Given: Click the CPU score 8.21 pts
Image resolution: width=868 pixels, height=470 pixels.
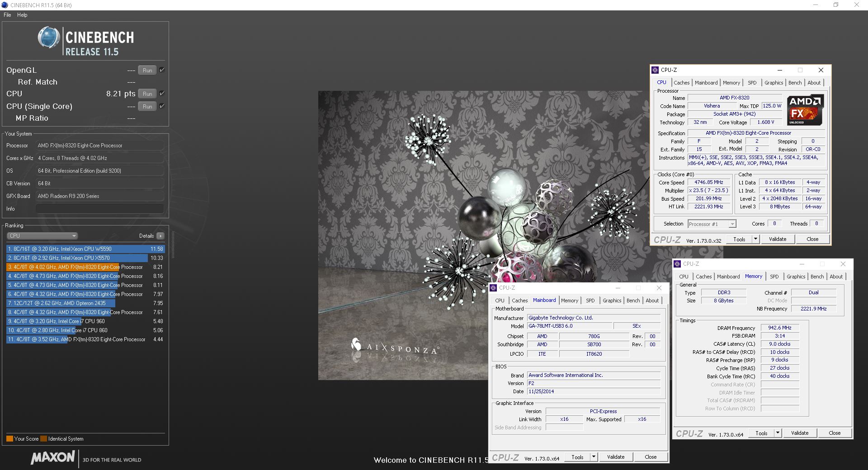Looking at the screenshot, I should pyautogui.click(x=121, y=94).
